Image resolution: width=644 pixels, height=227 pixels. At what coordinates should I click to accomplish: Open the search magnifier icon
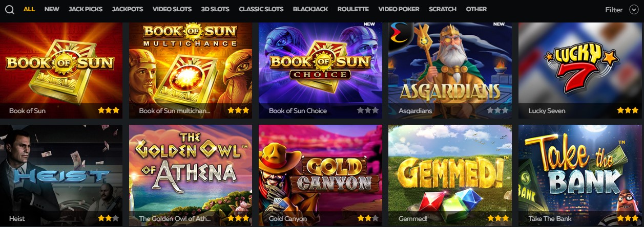click(10, 10)
